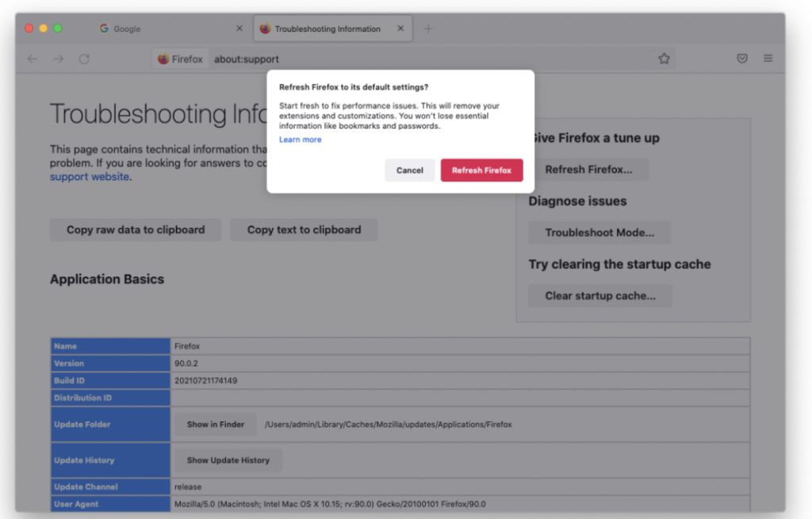Click the Show in Finder button
The height and width of the screenshot is (519, 812).
[216, 424]
